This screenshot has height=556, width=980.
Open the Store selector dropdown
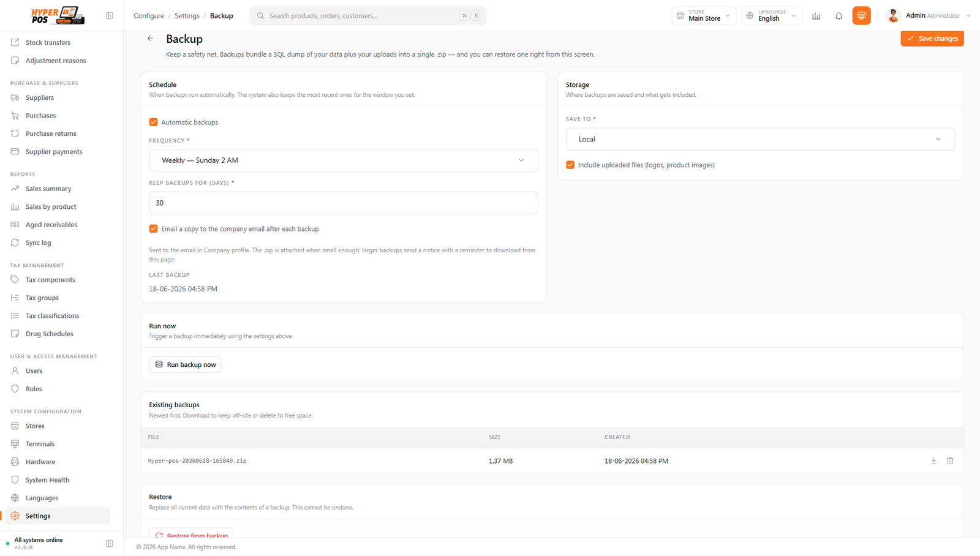coord(704,16)
